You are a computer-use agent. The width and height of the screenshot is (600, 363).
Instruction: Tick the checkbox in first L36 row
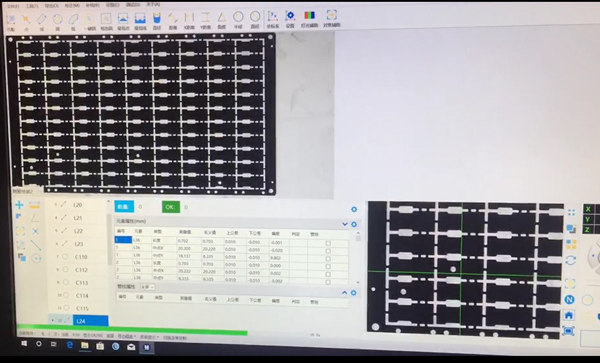tap(328, 243)
